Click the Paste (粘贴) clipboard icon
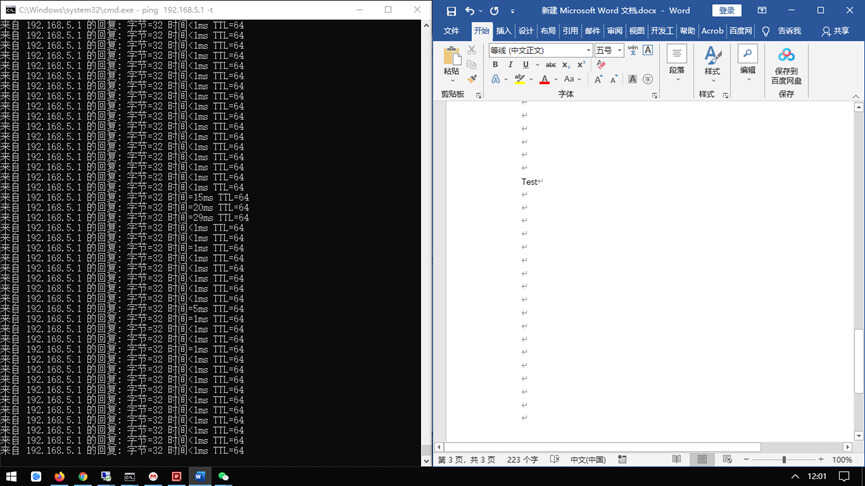Viewport: 865px width, 486px height. point(451,62)
